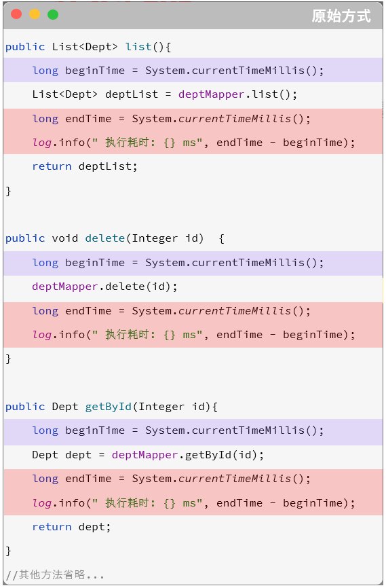Select the beginTime line inside the delete method
This screenshot has width=386, height=588.
(x=178, y=263)
